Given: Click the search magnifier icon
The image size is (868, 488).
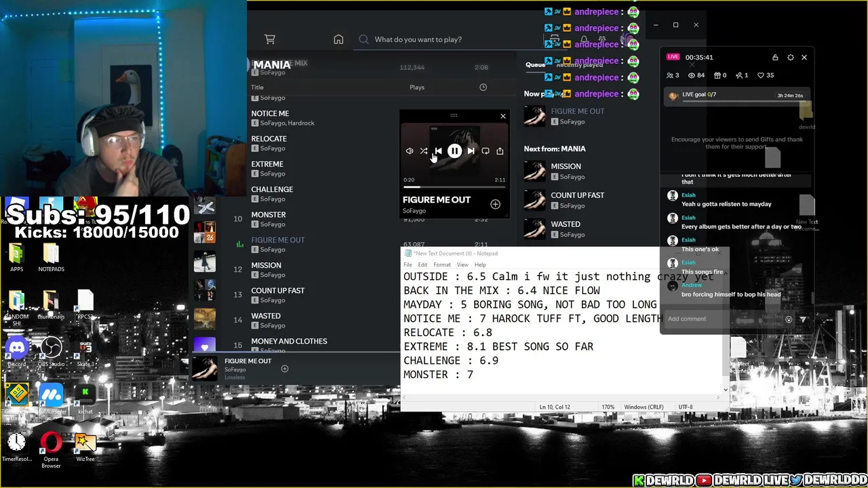Looking at the screenshot, I should click(363, 39).
